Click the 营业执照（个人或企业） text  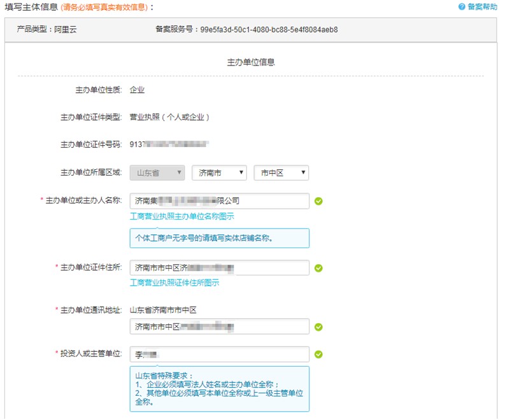click(x=169, y=117)
